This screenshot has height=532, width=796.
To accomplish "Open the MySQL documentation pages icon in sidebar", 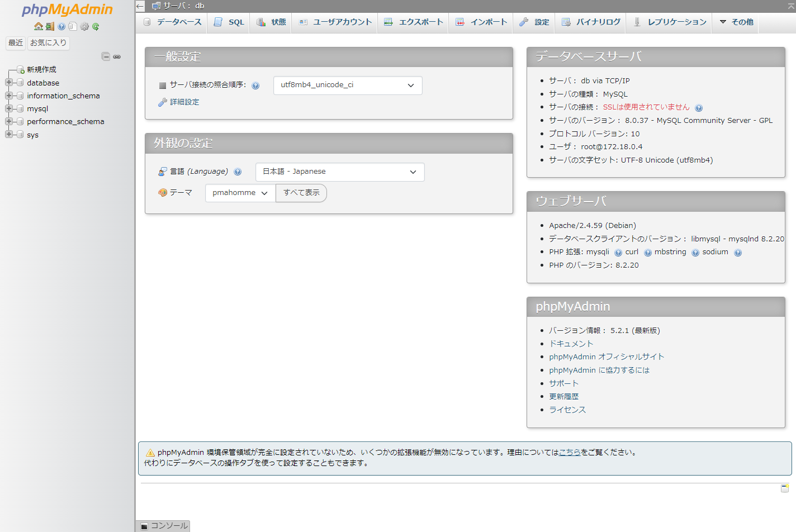I will (x=73, y=26).
